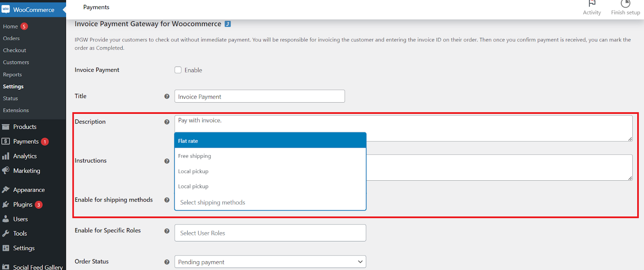This screenshot has width=644, height=270.
Task: Click the Social Feed Gallery camera icon
Action: (6, 267)
